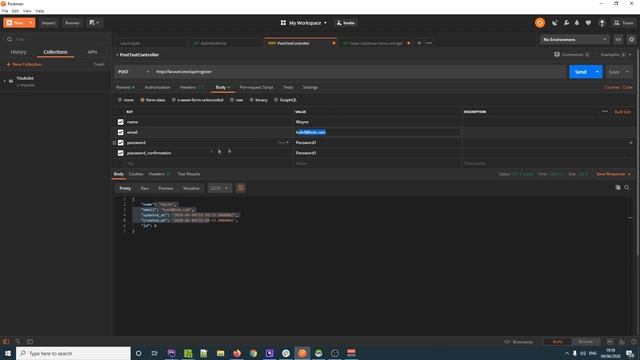The height and width of the screenshot is (360, 640).
Task: Select the raw body type radio
Action: click(x=232, y=100)
